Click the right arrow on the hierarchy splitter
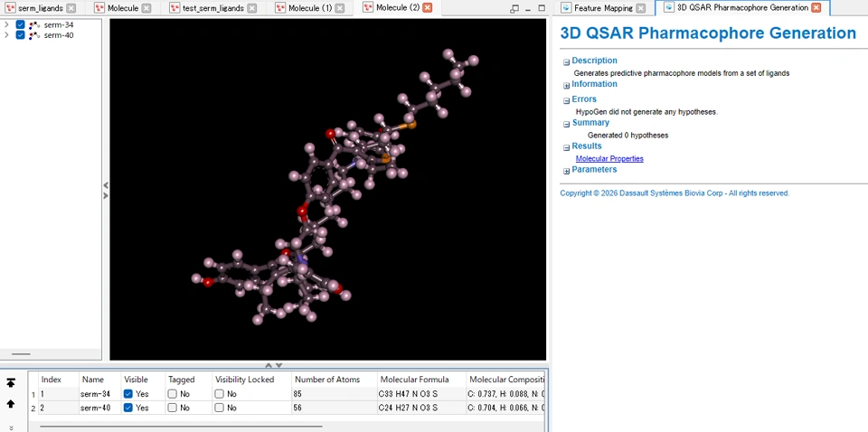The image size is (868, 432). pos(106,195)
